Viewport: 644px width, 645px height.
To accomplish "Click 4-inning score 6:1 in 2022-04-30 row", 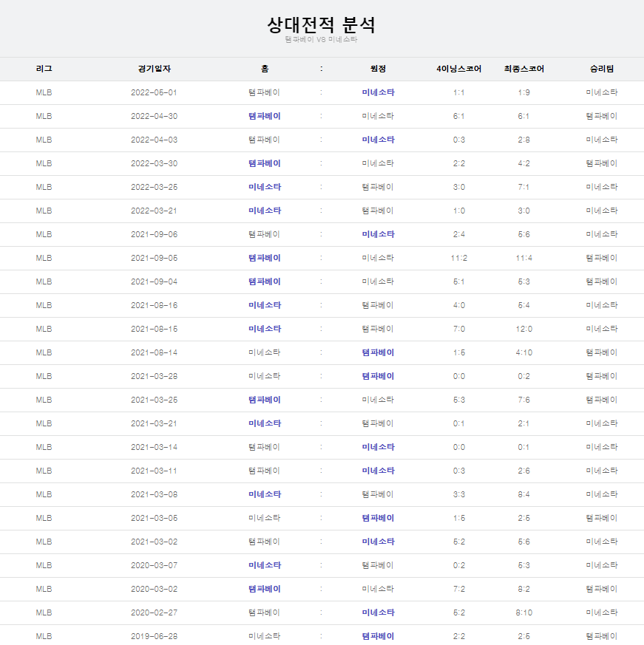I will 458,117.
